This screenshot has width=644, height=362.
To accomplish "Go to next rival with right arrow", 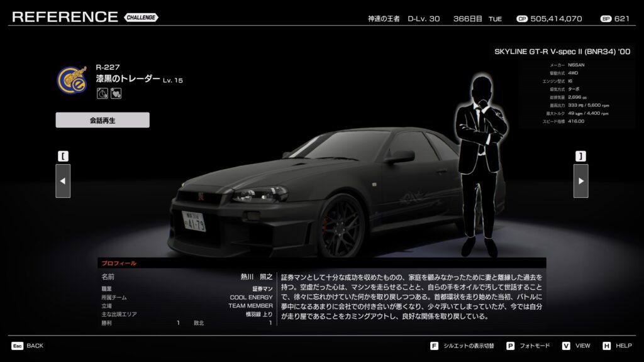I will [x=580, y=181].
